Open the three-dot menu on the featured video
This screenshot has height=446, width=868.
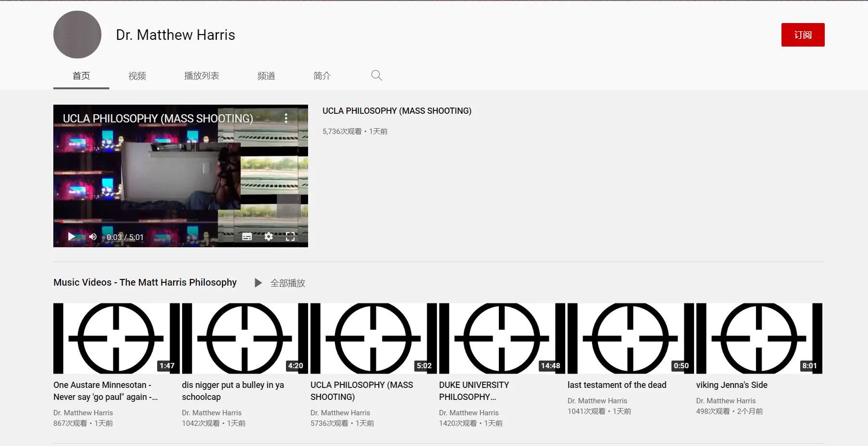(x=286, y=118)
